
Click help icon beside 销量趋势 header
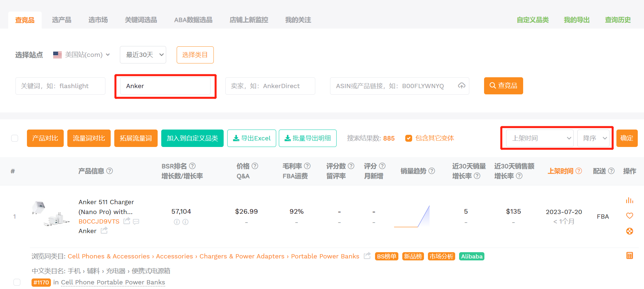pyautogui.click(x=432, y=171)
